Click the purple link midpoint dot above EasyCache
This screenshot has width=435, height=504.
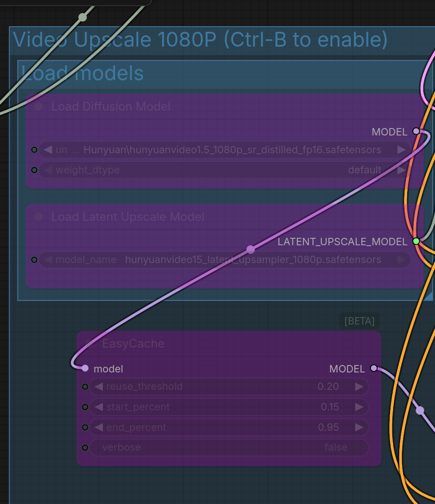coord(251,250)
